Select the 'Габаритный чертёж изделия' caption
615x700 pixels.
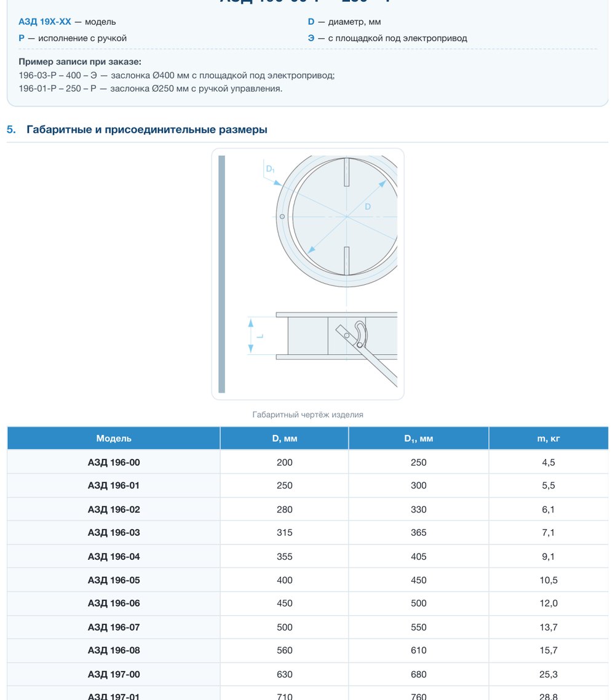pyautogui.click(x=307, y=415)
